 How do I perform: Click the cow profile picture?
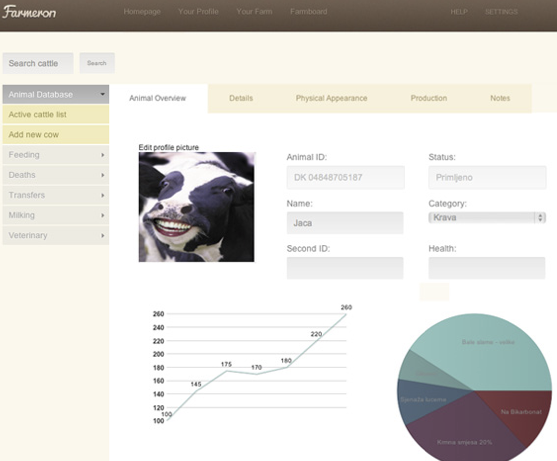pyautogui.click(x=196, y=207)
